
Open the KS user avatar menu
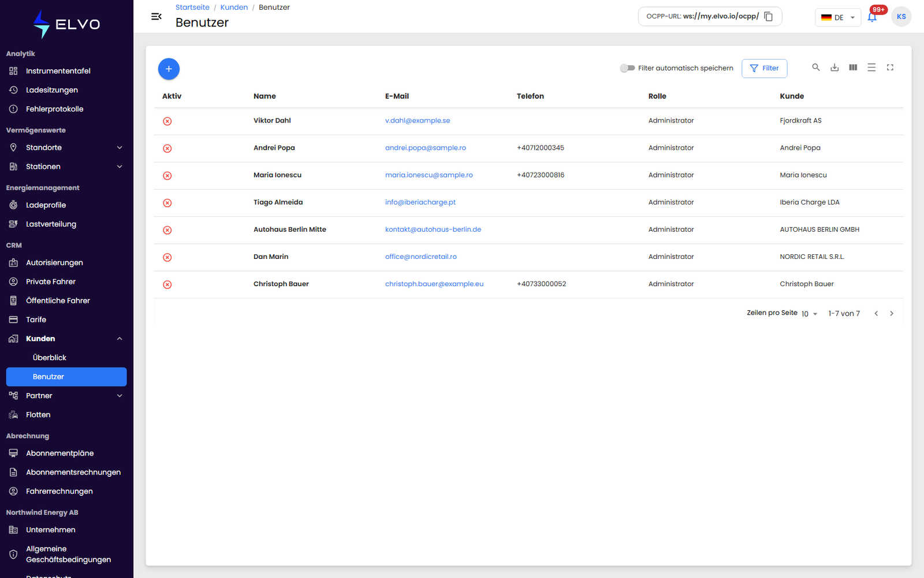[901, 17]
